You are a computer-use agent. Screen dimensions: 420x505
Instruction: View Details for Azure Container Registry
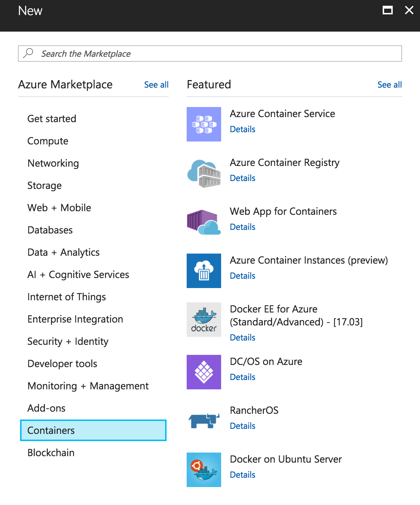point(243,178)
